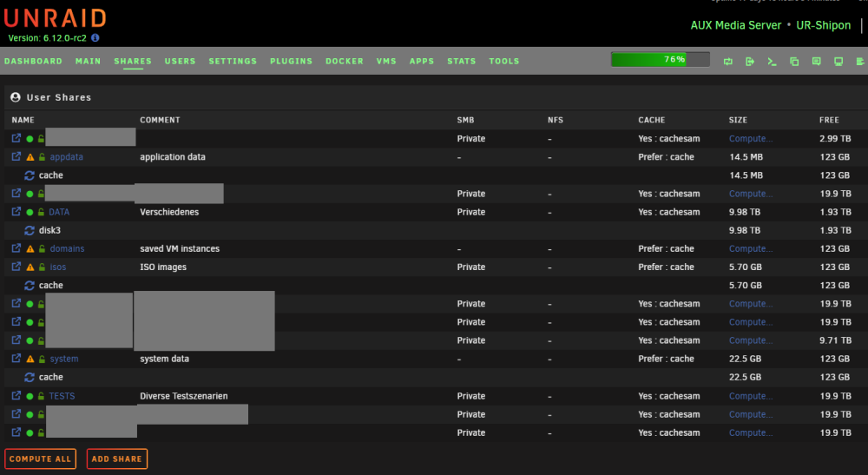
Task: Click the lock icon on the appdata row
Action: 42,156
